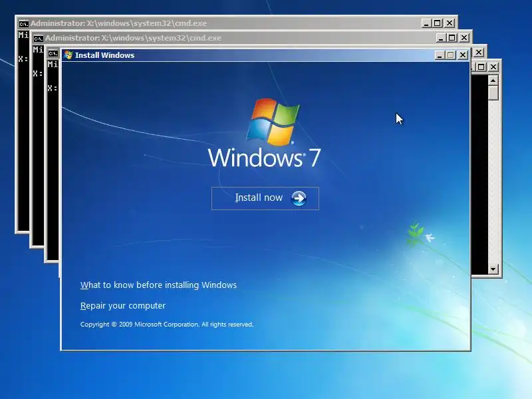Click the Windows flag icon in Install Windows title bar

pyautogui.click(x=68, y=55)
